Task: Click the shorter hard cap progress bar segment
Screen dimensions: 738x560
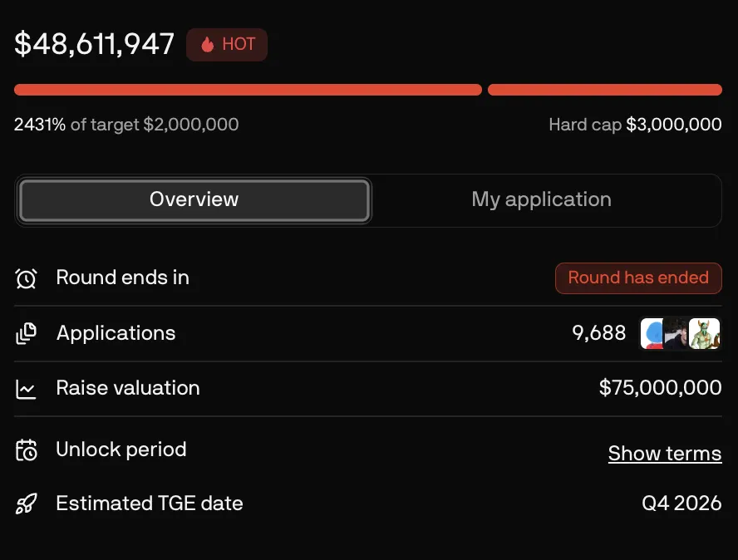Action: [x=605, y=90]
